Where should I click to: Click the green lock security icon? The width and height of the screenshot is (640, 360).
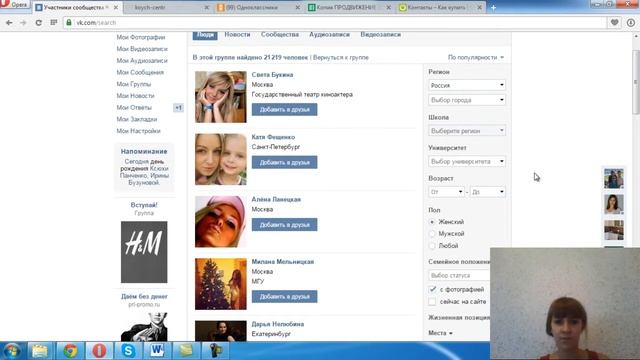pos(69,23)
